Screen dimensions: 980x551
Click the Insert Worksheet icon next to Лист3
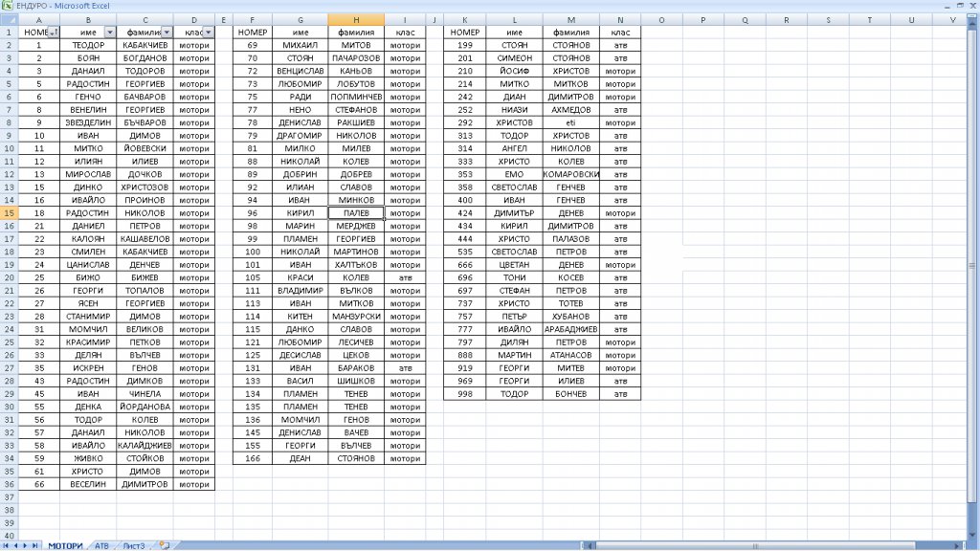[165, 545]
